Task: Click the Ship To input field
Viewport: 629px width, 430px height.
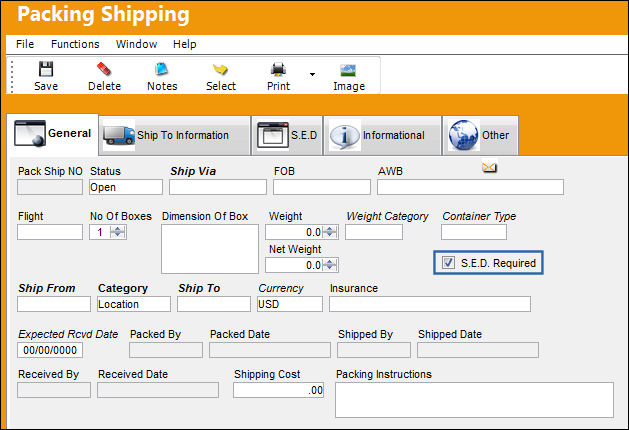Action: pyautogui.click(x=214, y=304)
